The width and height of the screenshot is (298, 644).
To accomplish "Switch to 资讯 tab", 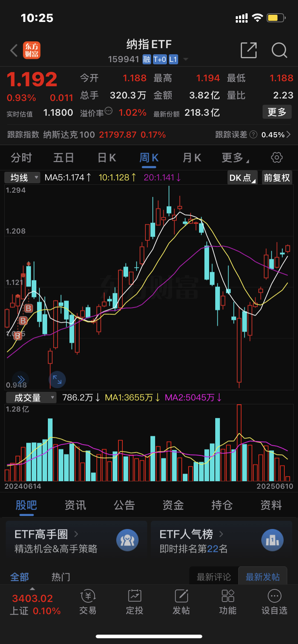I will (75, 505).
